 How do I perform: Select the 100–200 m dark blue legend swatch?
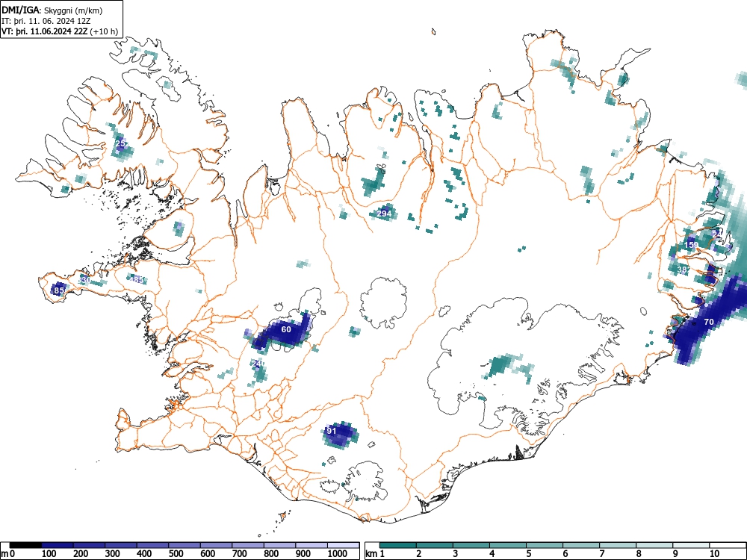(x=58, y=545)
